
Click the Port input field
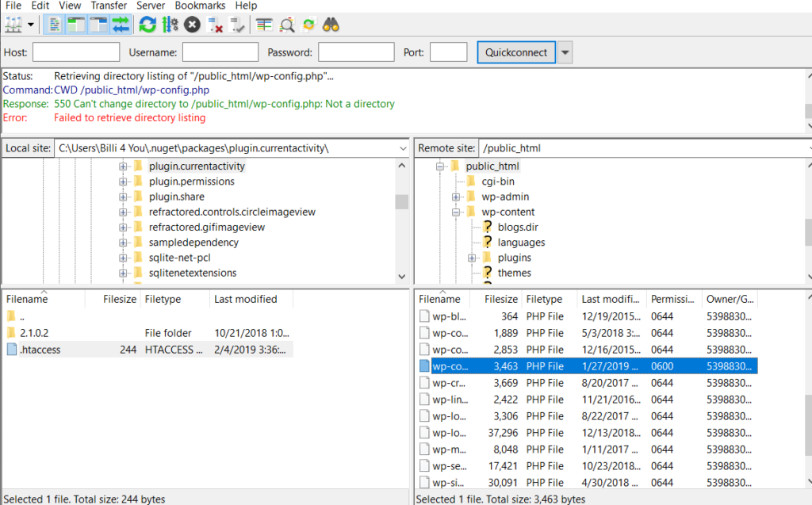tap(449, 52)
